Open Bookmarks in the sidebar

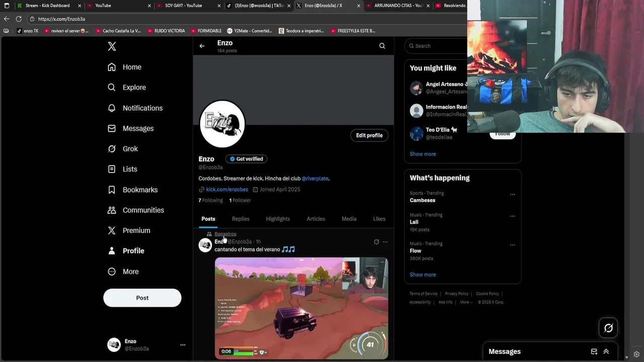(x=133, y=190)
